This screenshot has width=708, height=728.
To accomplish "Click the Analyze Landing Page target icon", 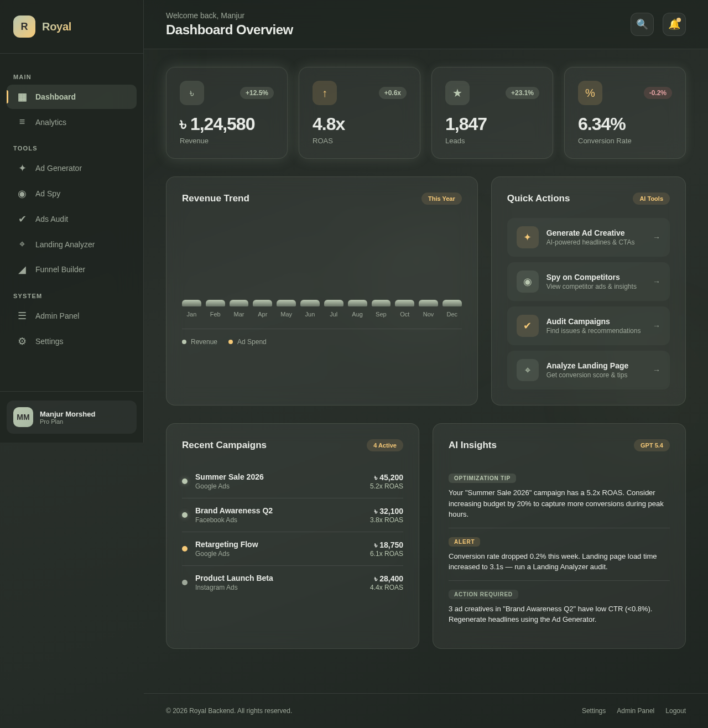I will click(528, 370).
